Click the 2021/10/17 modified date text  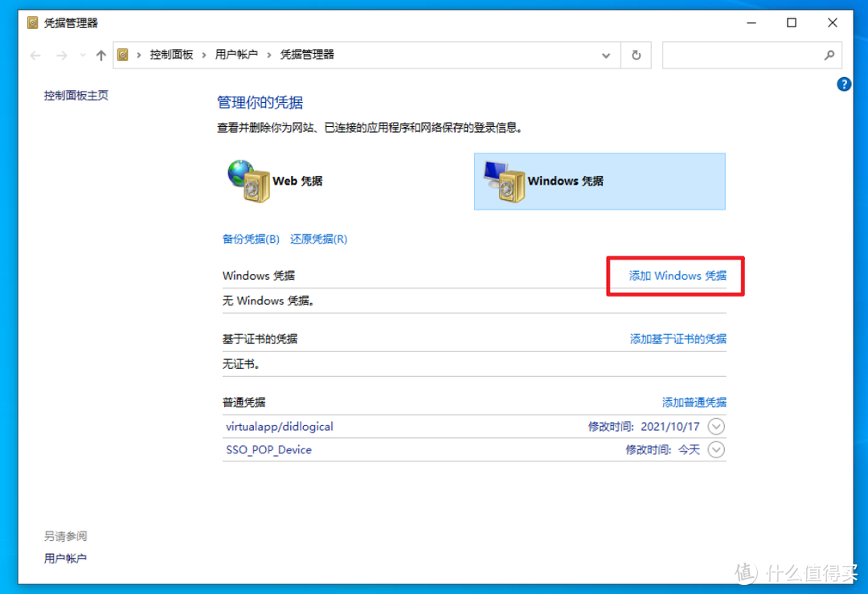(x=670, y=426)
